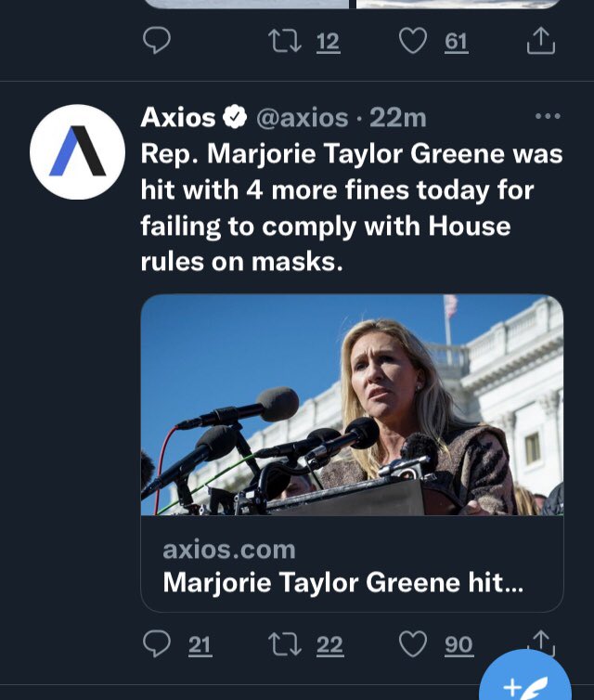View the 21 replies count
This screenshot has height=700, width=594.
pos(199,645)
